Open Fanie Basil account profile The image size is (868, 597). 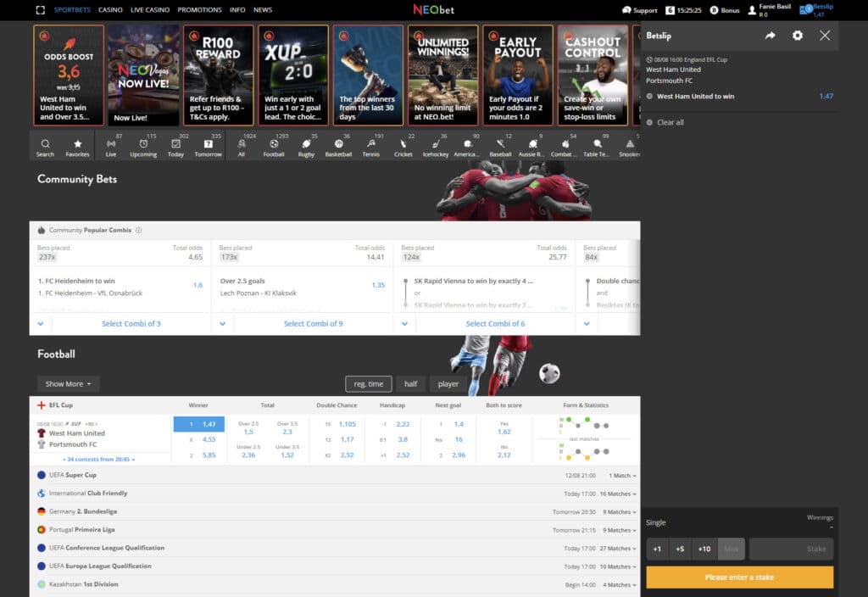(x=770, y=10)
